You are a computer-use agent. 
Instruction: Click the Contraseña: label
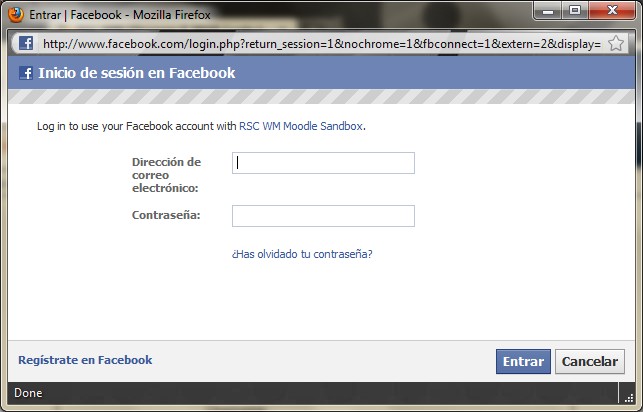tap(166, 215)
